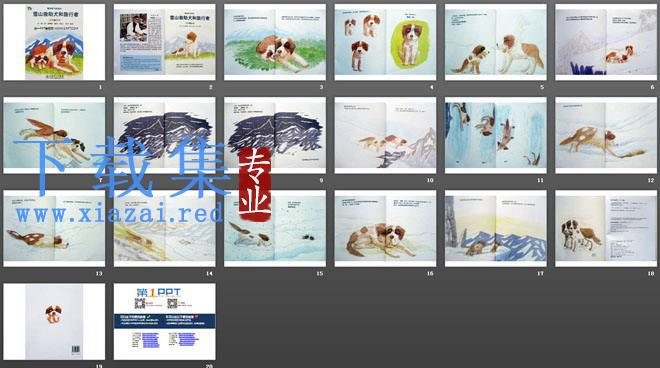Select slide 19 back cover thumbnail
This screenshot has height=368, width=660.
pos(54,322)
